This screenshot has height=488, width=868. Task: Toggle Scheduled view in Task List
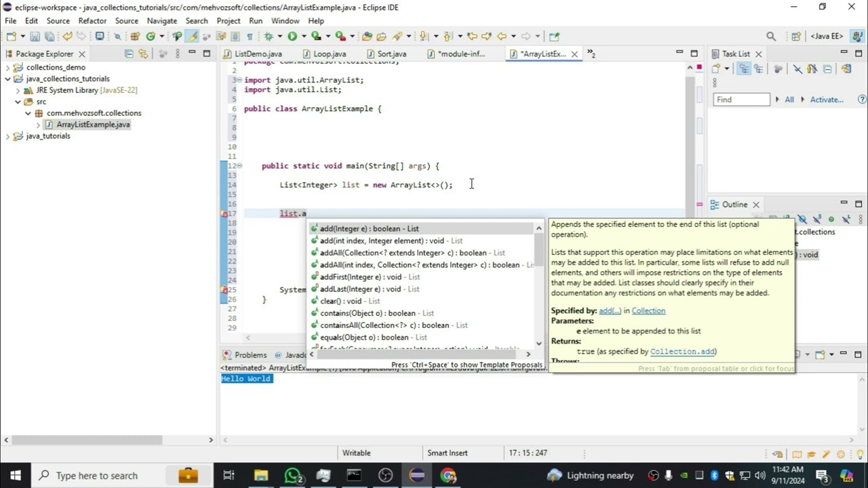click(x=759, y=68)
